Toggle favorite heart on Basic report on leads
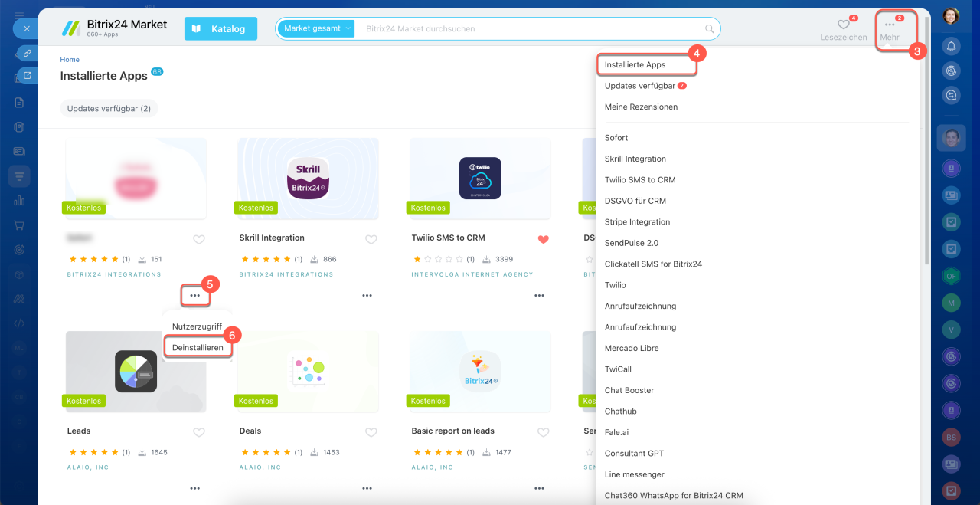The width and height of the screenshot is (980, 505). 544,432
